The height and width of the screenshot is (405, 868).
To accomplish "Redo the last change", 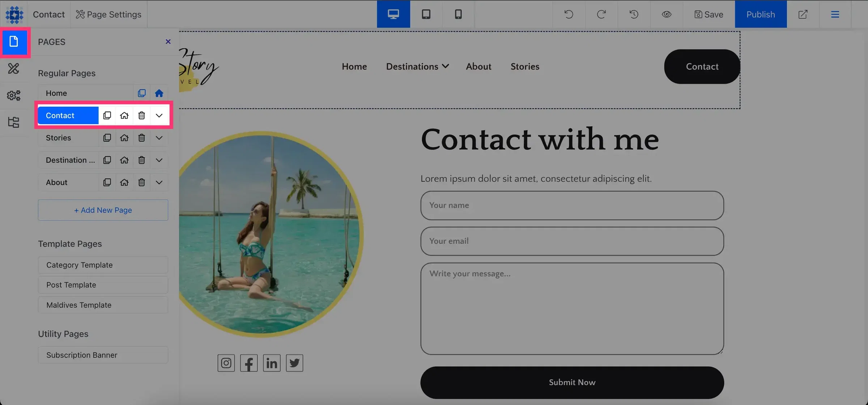I will [x=601, y=14].
